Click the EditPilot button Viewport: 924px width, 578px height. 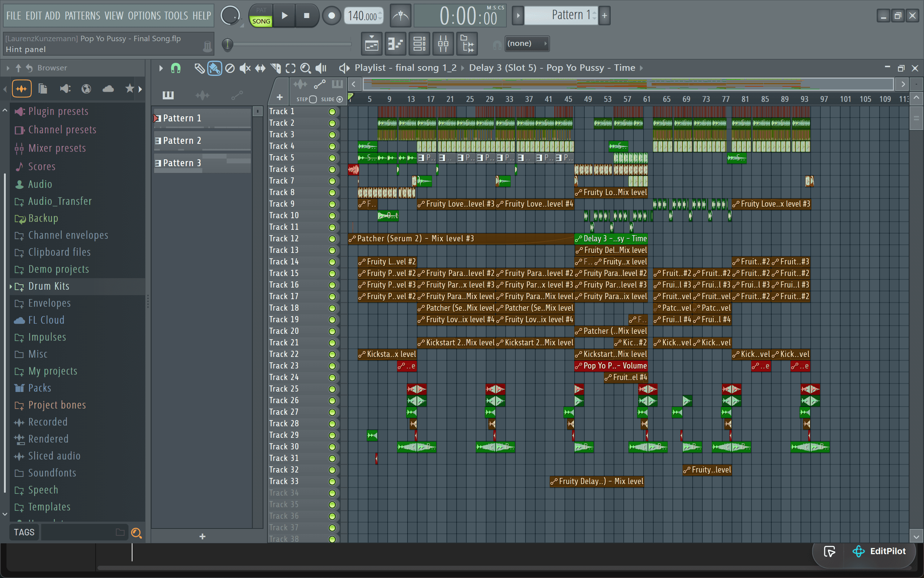tap(879, 551)
